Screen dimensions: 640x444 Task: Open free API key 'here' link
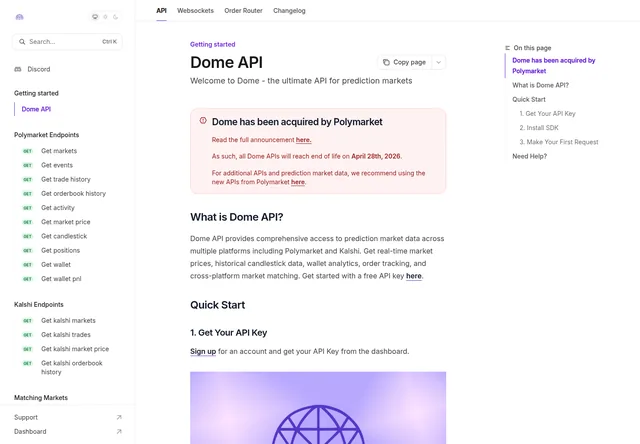(413, 276)
